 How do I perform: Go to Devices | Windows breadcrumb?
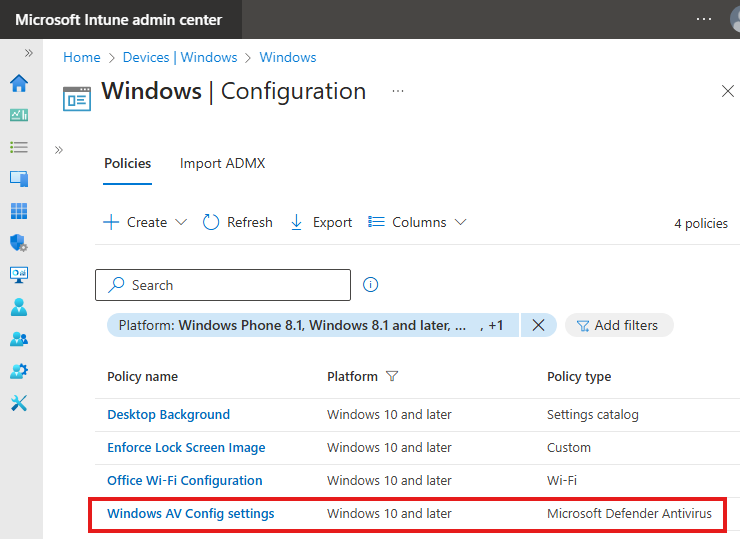180,57
